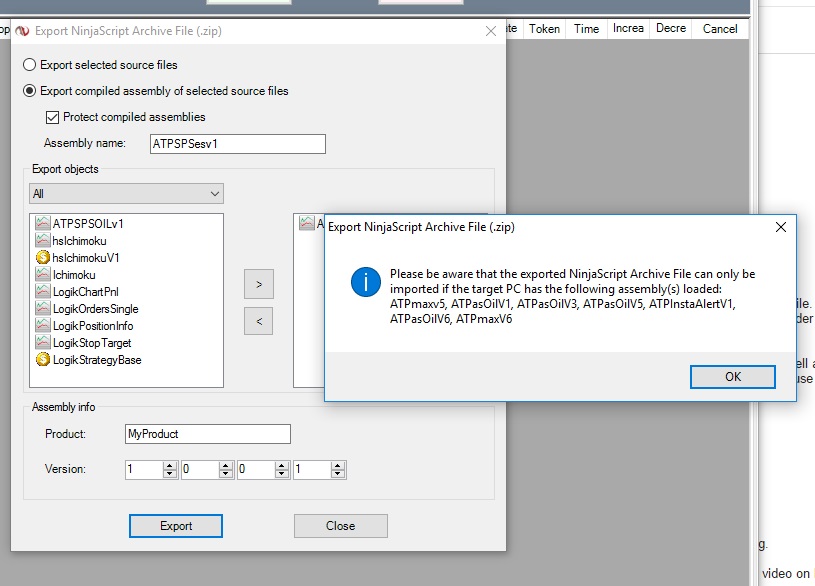
Task: Click the Export button
Action: click(x=176, y=526)
